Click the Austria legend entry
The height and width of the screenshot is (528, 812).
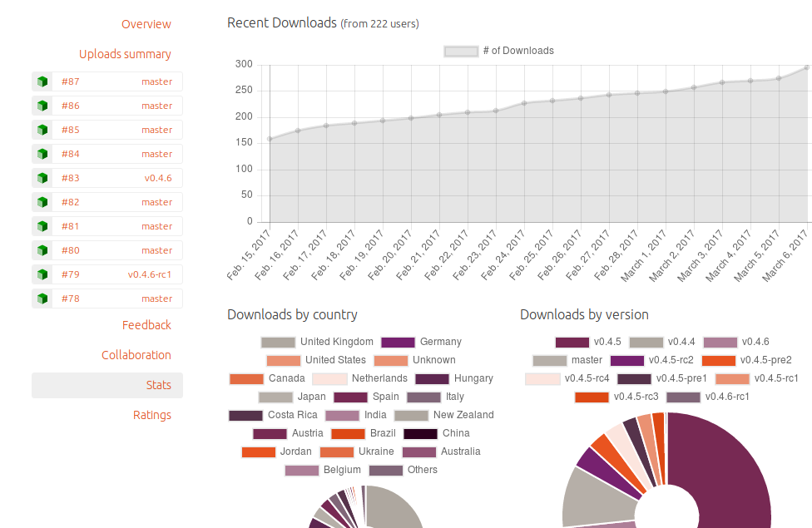[287, 433]
